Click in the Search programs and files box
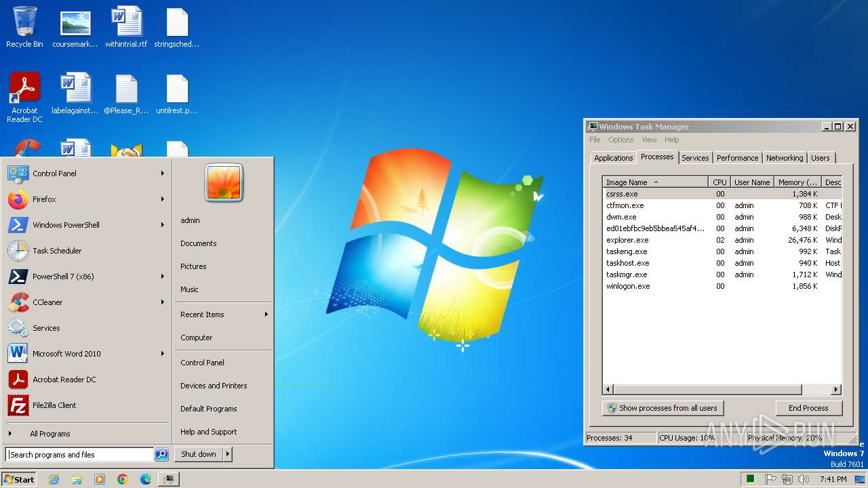This screenshot has width=868, height=488. pos(79,455)
